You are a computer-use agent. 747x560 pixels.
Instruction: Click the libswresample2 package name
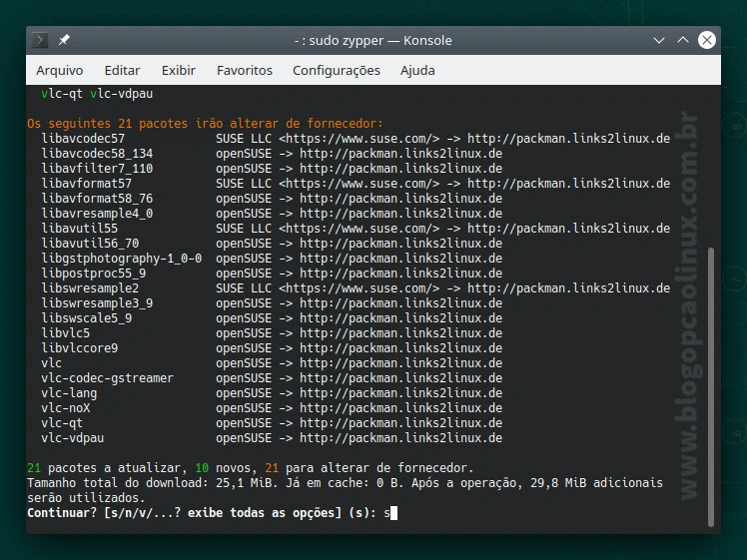(x=90, y=288)
